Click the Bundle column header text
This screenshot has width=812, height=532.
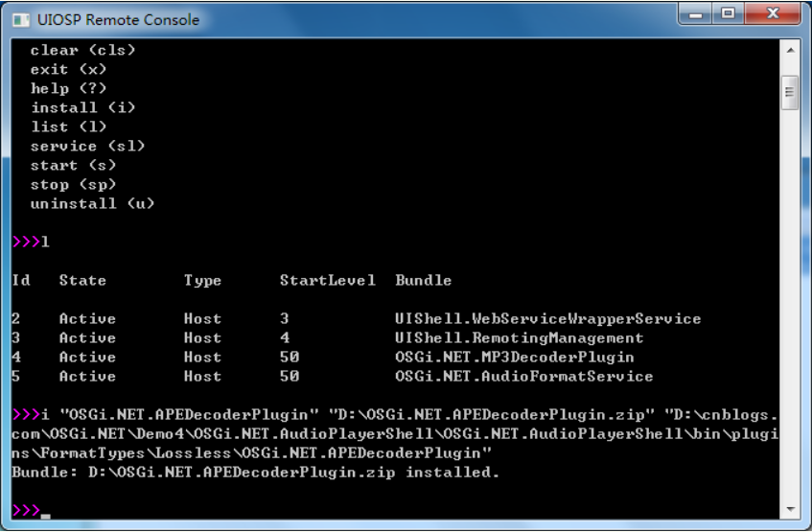tap(423, 280)
